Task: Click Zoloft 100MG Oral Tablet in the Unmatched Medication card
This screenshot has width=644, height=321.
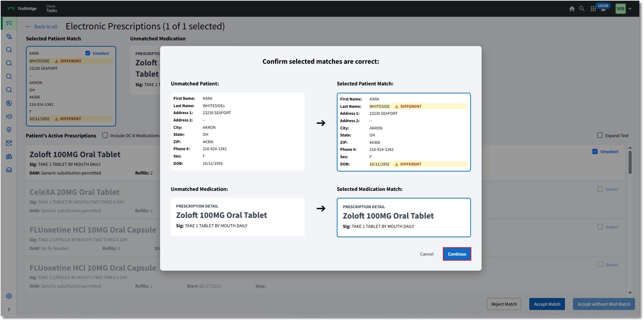Action: tap(221, 215)
